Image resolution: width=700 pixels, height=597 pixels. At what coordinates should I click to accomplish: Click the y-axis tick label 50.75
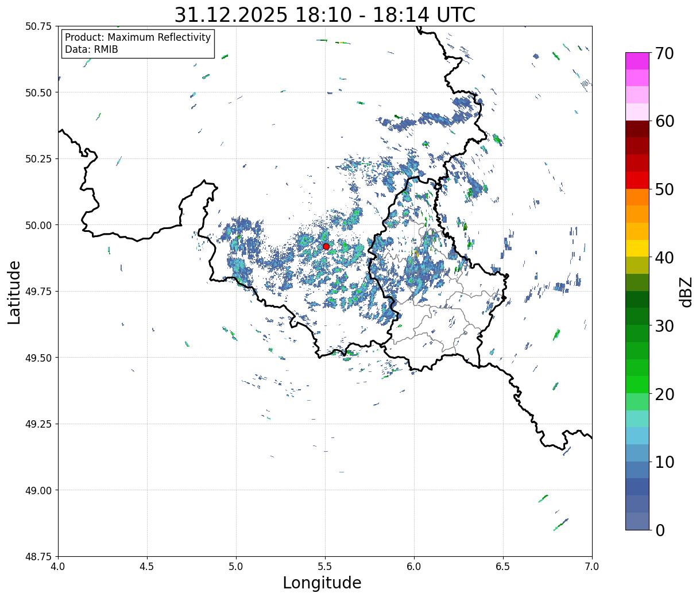(x=38, y=26)
